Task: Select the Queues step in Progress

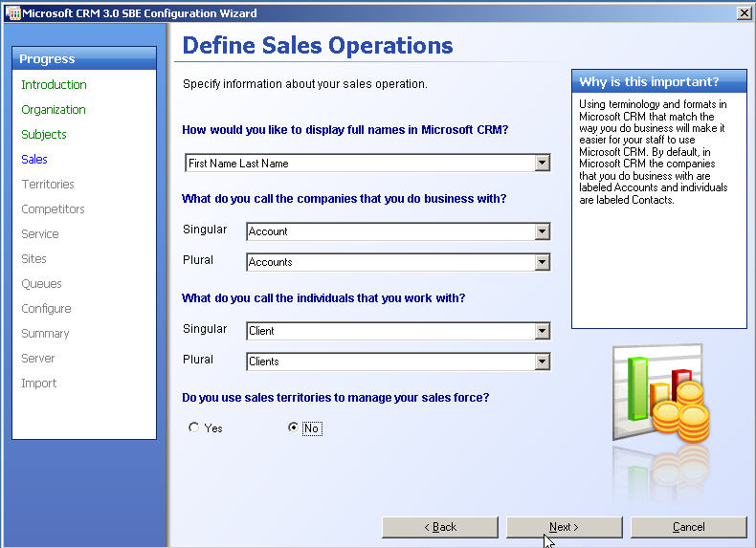Action: click(41, 284)
